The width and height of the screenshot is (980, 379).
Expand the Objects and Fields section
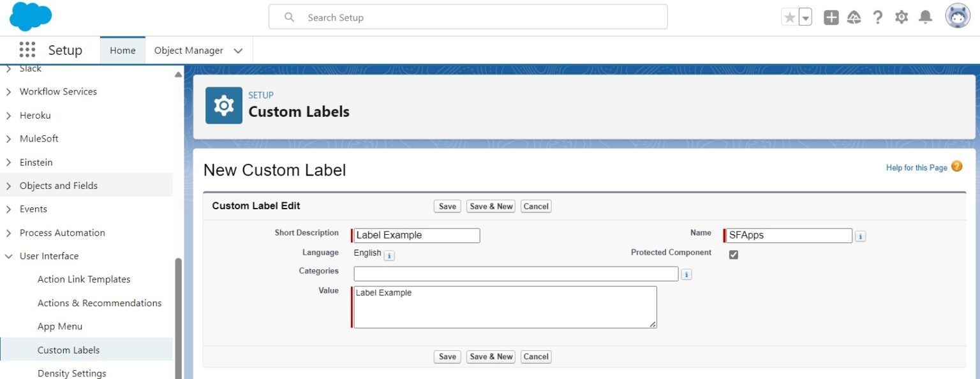pyautogui.click(x=86, y=186)
